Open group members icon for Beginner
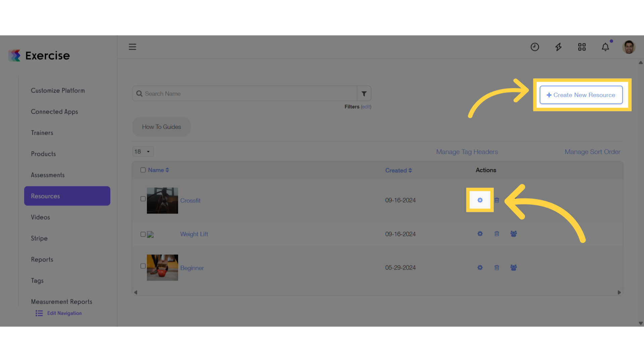644x362 pixels. point(514,267)
